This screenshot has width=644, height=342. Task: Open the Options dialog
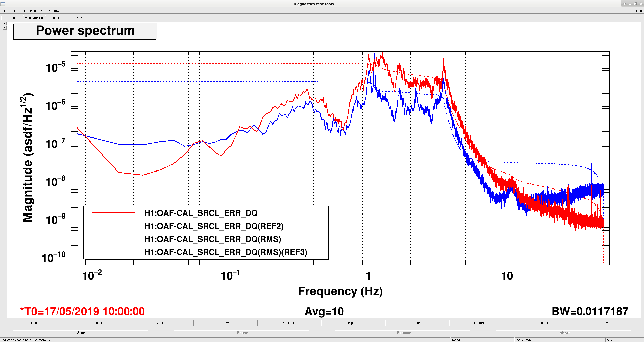pos(289,323)
